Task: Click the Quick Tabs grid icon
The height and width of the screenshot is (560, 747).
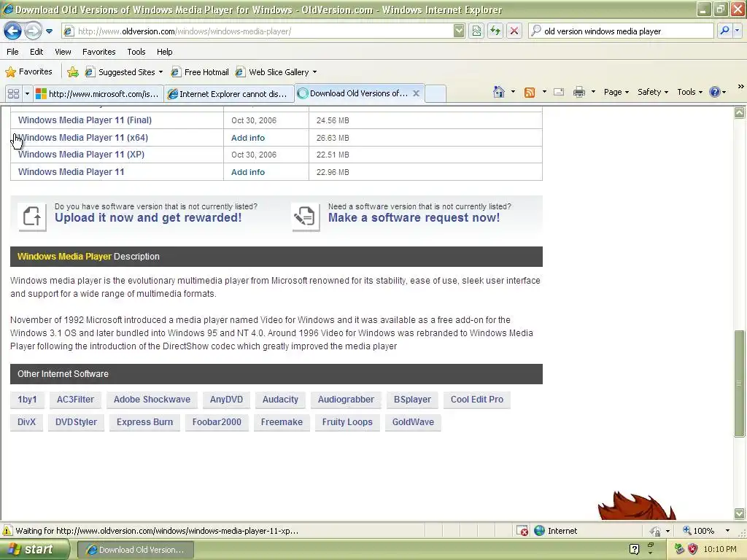Action: click(x=13, y=94)
